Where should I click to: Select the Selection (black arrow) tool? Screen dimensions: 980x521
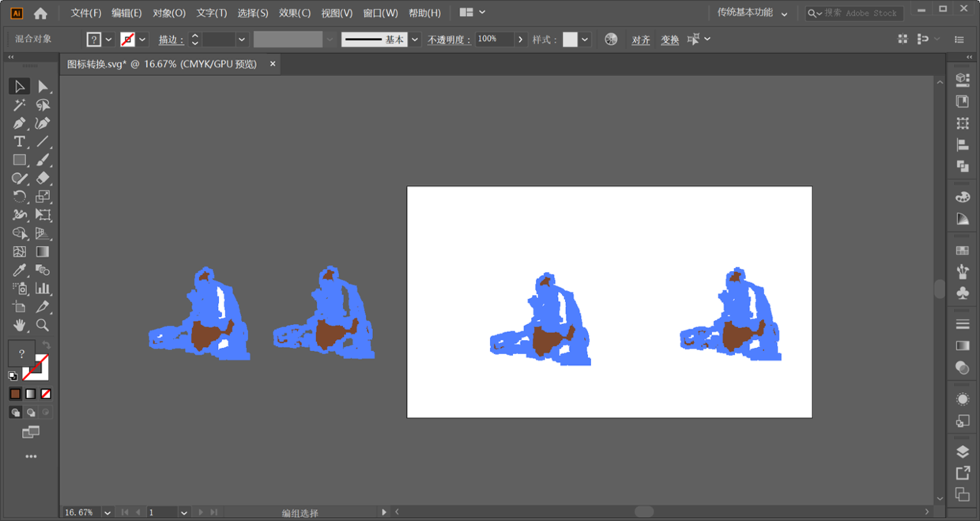click(x=20, y=86)
